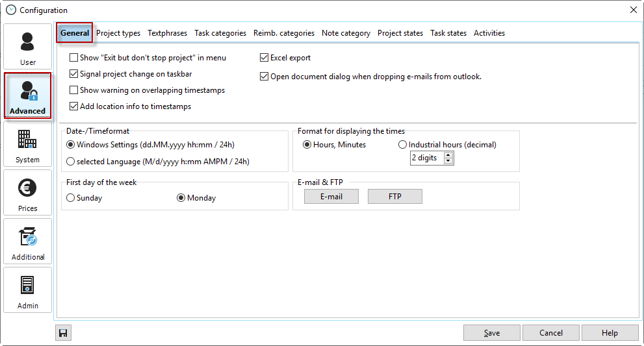Open the System building icon section
This screenshot has height=346, width=644.
[27, 144]
